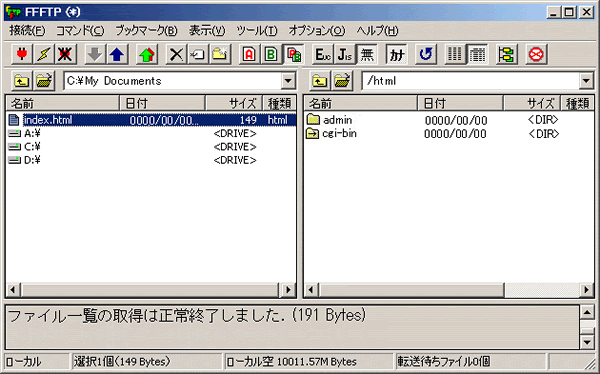This screenshot has width=600, height=374.
Task: Click the Upload blue up-arrow icon
Action: click(x=117, y=54)
